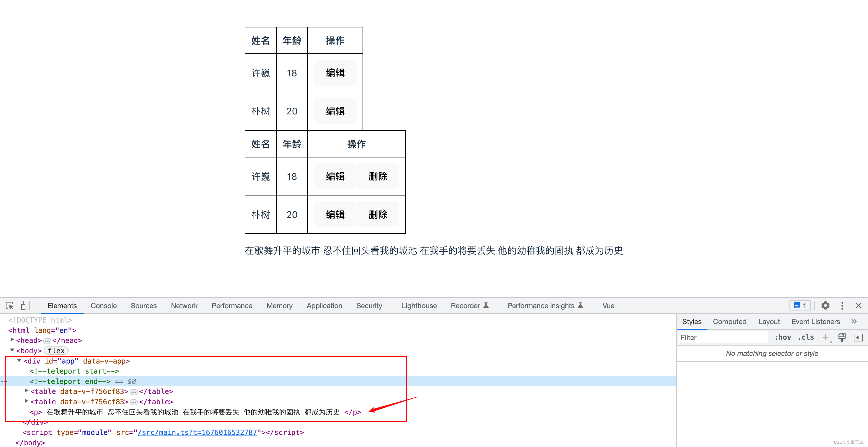Click the Settings gear icon in DevTools
Screen dimensions: 868x447
(824, 307)
